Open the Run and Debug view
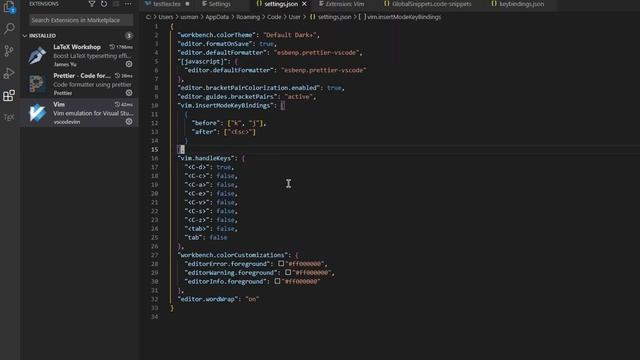 tap(9, 73)
